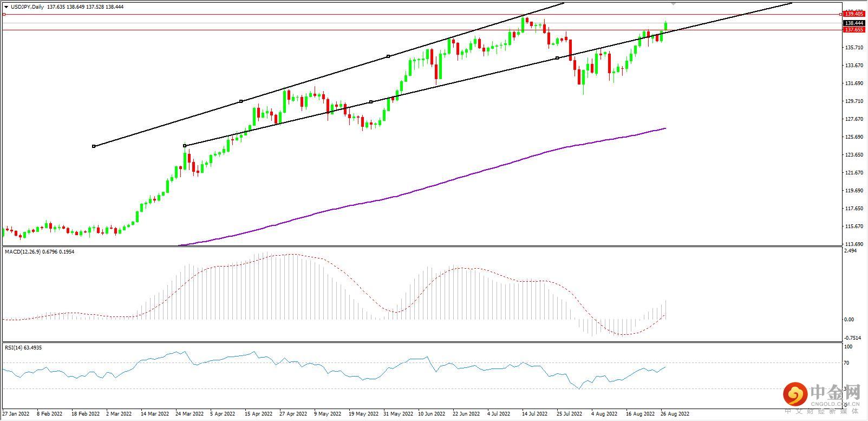The image size is (868, 421).
Task: Click the 119.690 price axis value
Action: (x=853, y=191)
